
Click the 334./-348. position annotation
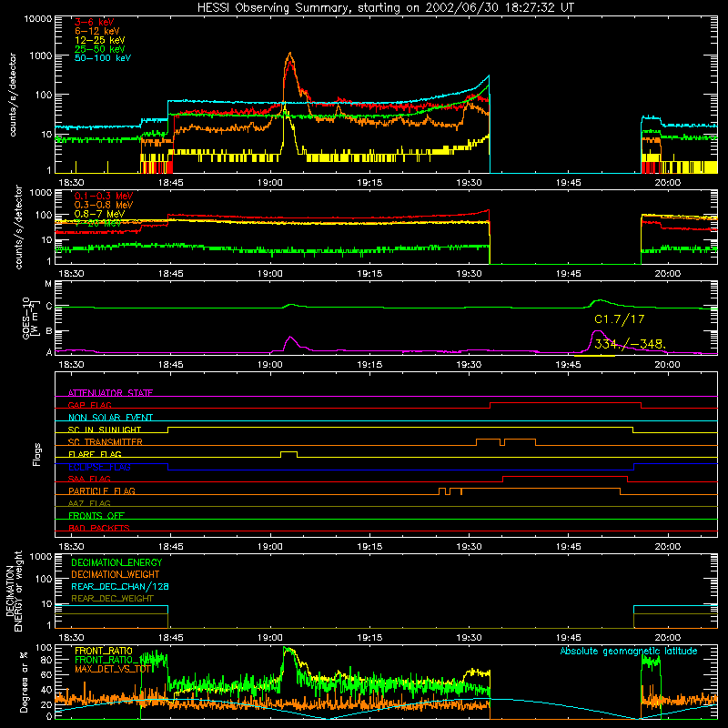pyautogui.click(x=630, y=344)
